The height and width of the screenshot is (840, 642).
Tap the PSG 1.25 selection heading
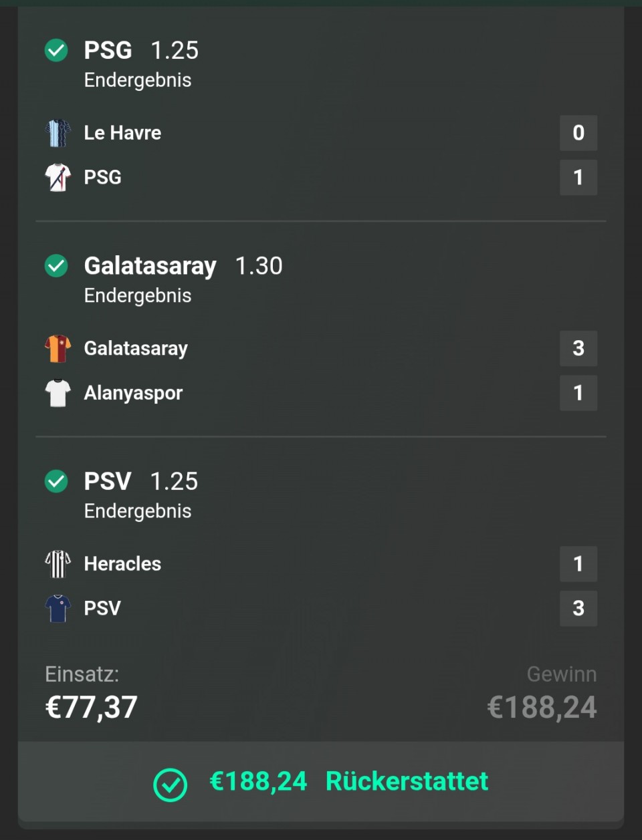(140, 50)
